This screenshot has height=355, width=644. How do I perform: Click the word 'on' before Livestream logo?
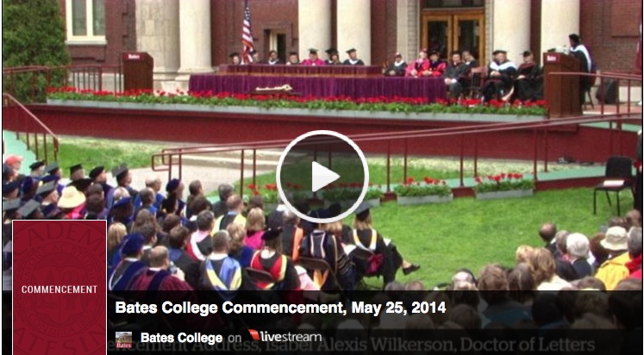coord(235,338)
